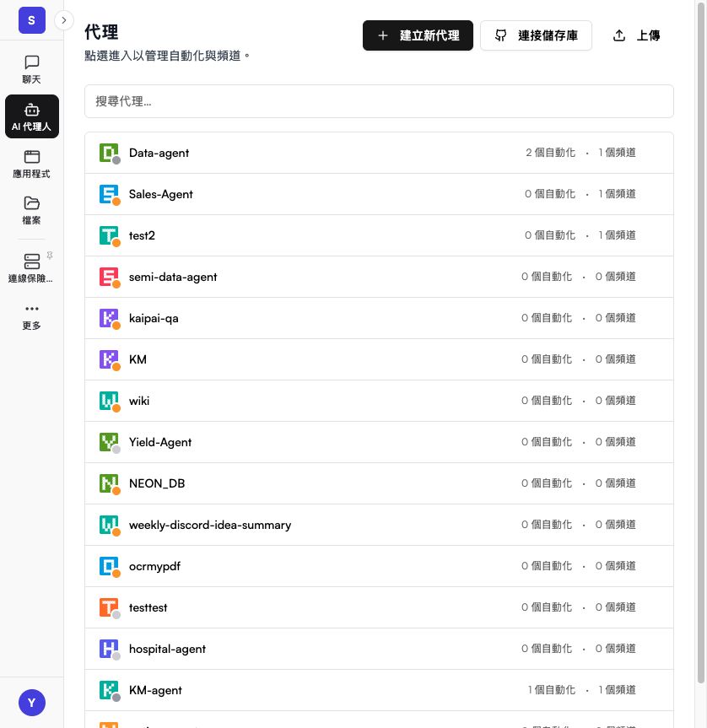707x728 pixels.
Task: Open the Y user profile avatar
Action: (31, 703)
